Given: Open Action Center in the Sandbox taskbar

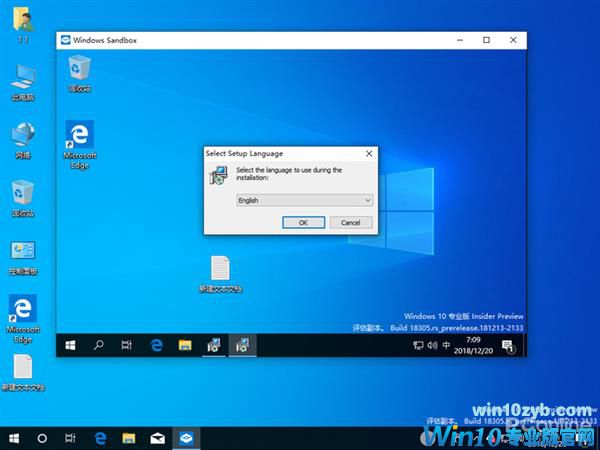Looking at the screenshot, I should pyautogui.click(x=509, y=346).
